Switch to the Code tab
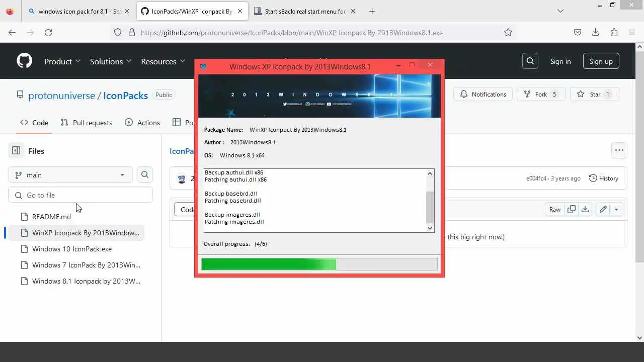This screenshot has height=362, width=644. click(34, 123)
